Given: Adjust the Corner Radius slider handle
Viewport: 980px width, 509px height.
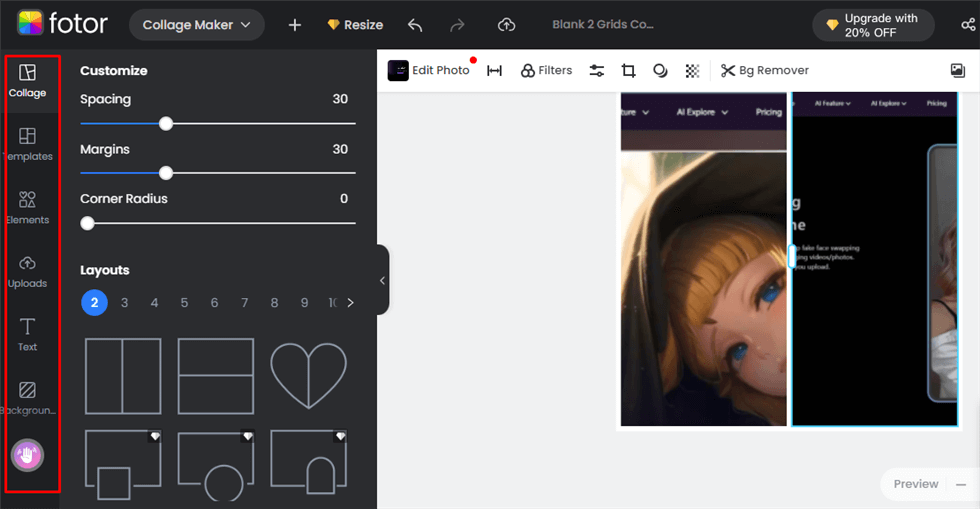Looking at the screenshot, I should (x=88, y=223).
